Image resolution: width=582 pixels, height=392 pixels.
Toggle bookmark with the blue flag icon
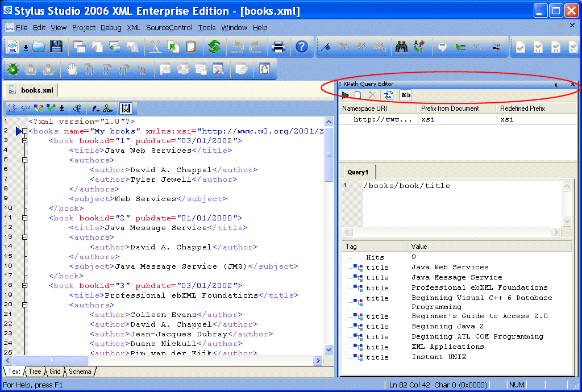[326, 47]
